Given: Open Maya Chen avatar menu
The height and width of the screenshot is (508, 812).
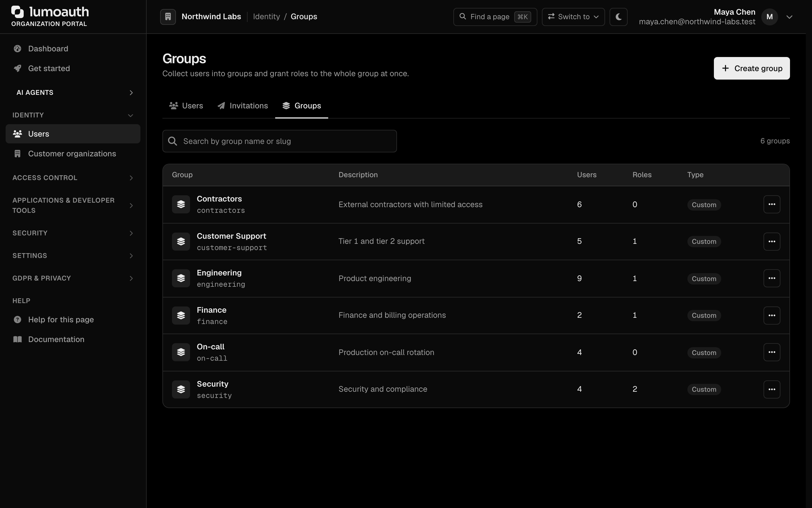Looking at the screenshot, I should (769, 17).
